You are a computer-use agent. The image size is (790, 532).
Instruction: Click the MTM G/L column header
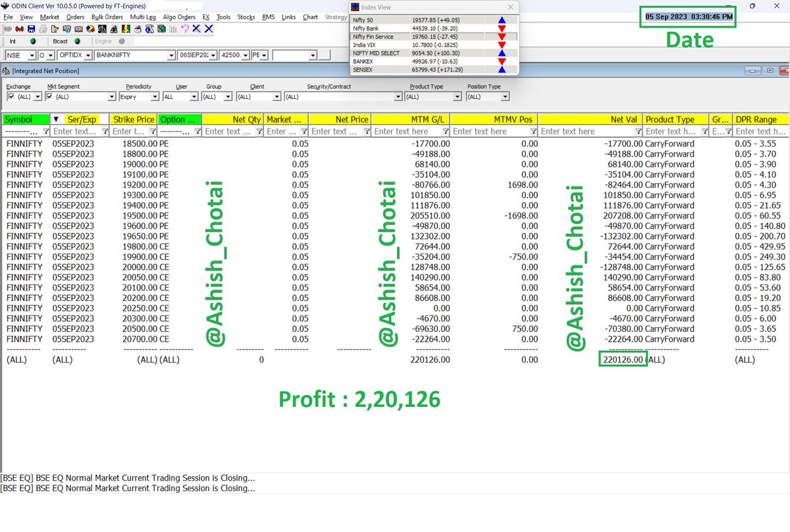click(x=411, y=119)
